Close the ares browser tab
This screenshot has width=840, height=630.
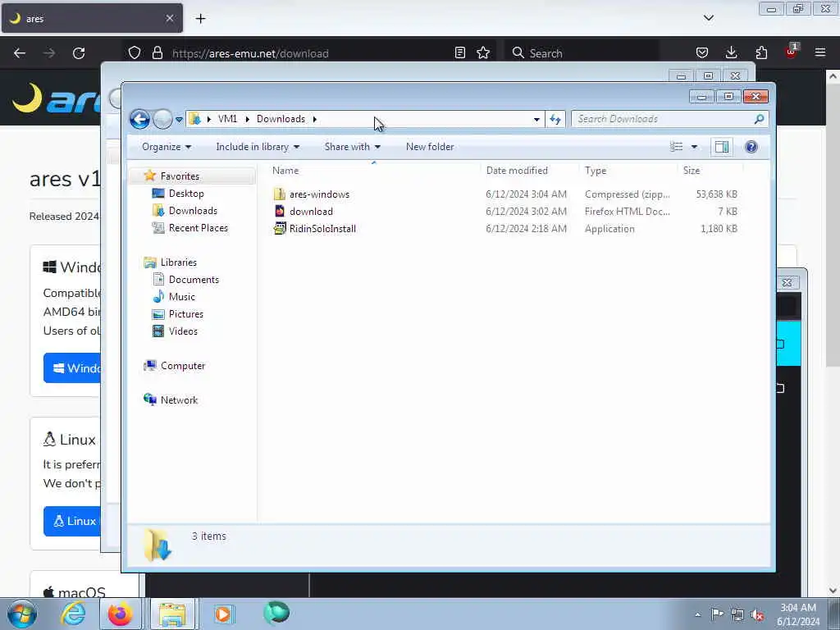click(169, 19)
